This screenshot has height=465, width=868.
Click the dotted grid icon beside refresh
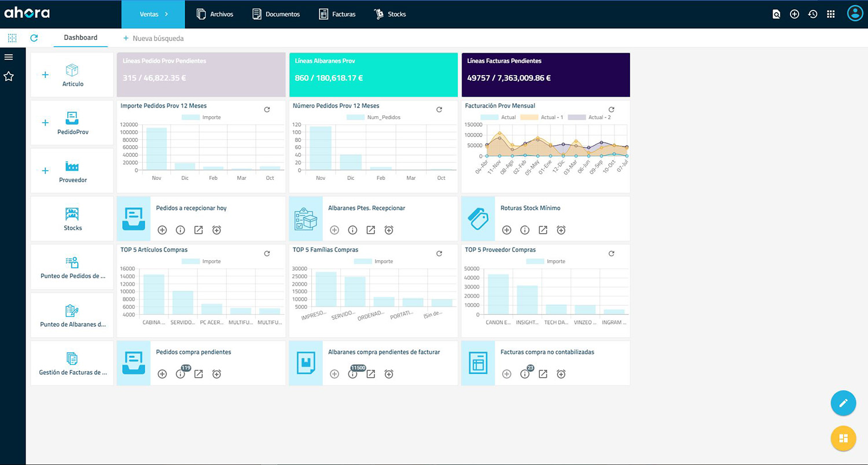point(12,38)
